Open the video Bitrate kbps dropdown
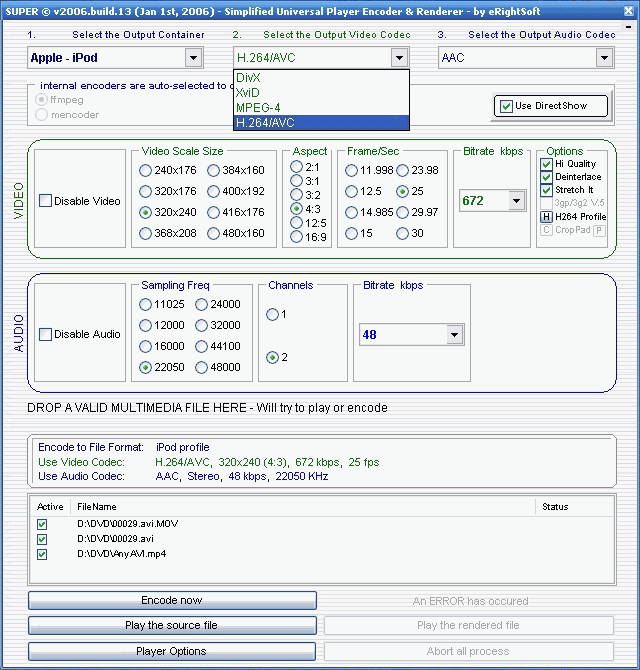 517,200
